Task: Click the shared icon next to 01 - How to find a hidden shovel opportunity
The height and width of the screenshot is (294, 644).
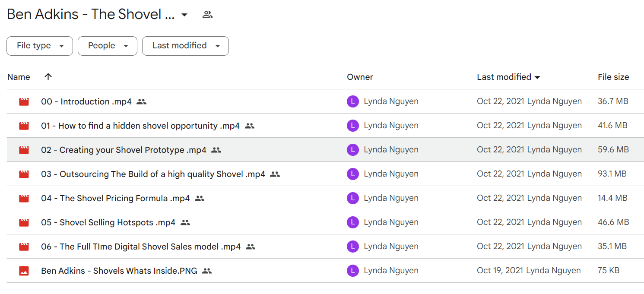Action: 250,126
